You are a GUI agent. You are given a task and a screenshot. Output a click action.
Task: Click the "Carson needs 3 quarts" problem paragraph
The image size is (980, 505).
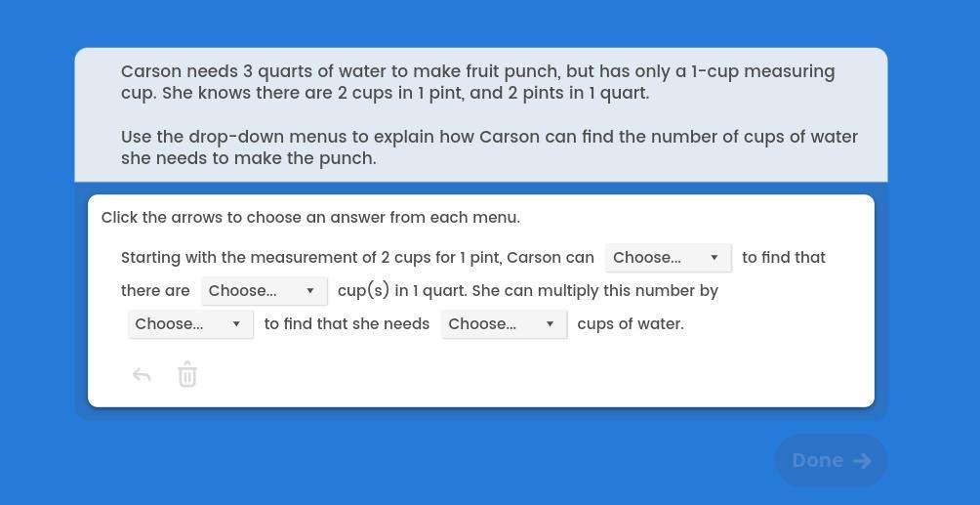[477, 82]
